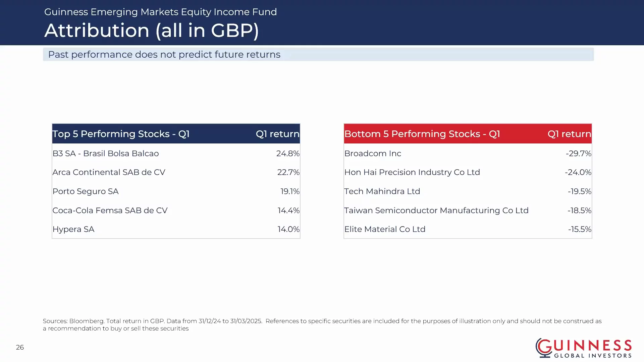Select Taiwan Semiconductor Manufacturing Co Ltd

pyautogui.click(x=436, y=210)
